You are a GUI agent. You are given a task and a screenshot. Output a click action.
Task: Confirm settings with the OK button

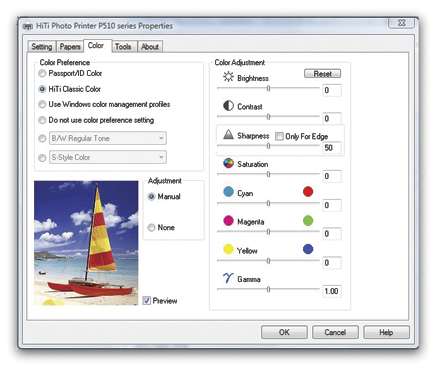click(284, 332)
